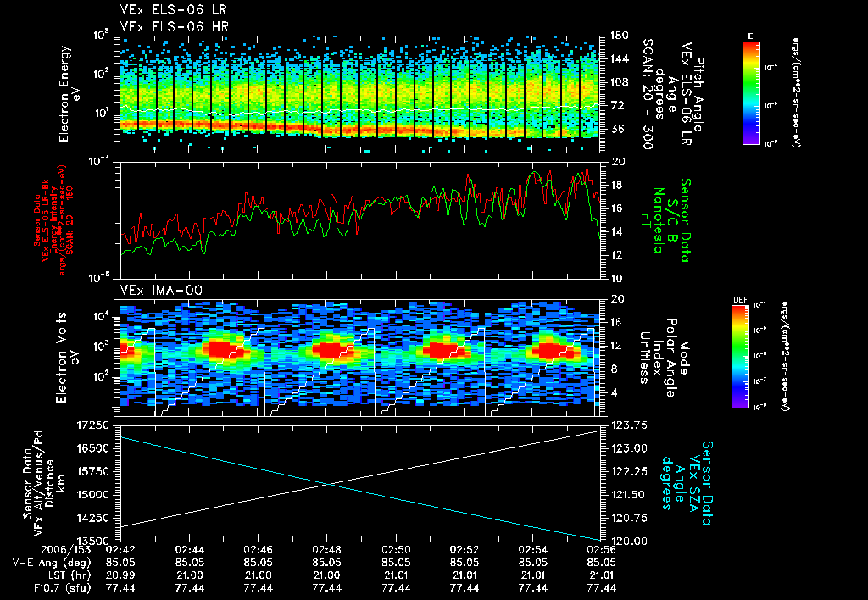Click the 'Electron Energy eV' axis label
Viewport: 868px width, 600px height.
(70, 93)
